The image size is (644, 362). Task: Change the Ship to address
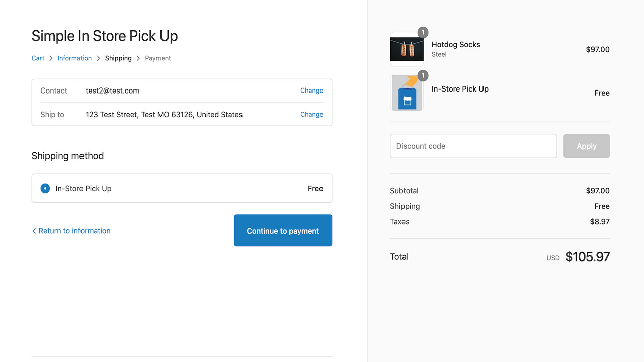pos(311,114)
